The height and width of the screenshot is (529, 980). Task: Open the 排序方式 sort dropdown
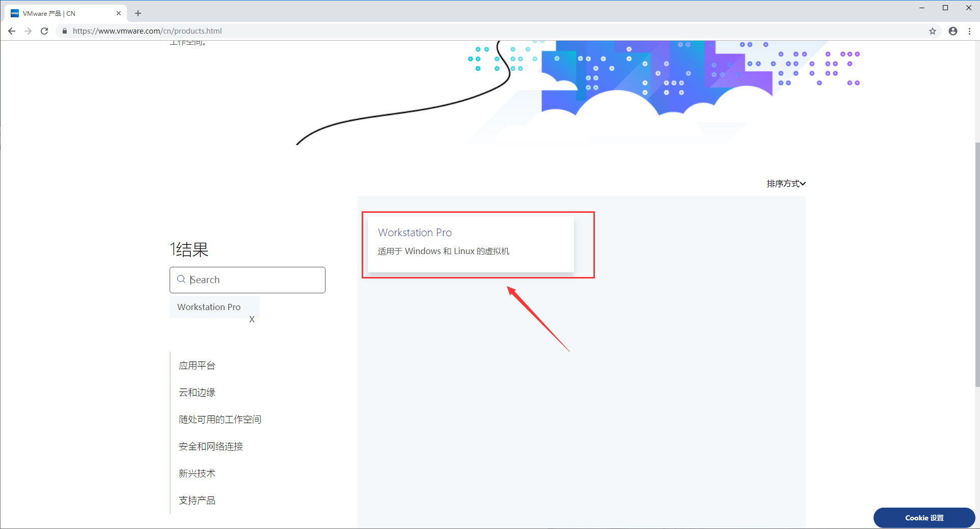pos(785,184)
